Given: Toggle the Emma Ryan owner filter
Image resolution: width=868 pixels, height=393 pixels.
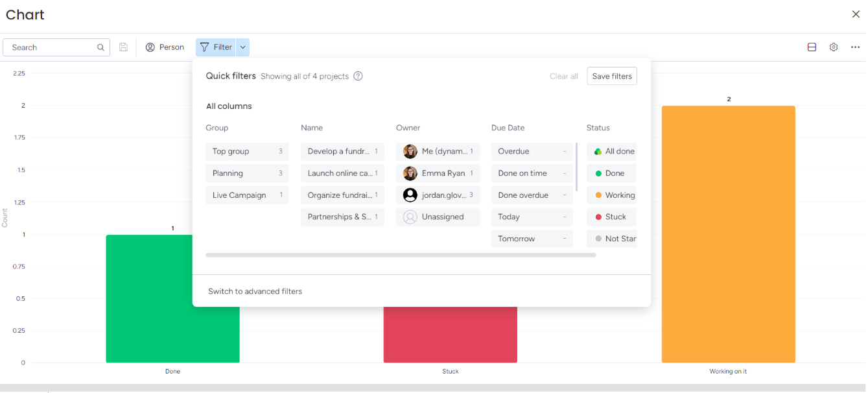Looking at the screenshot, I should tap(438, 173).
